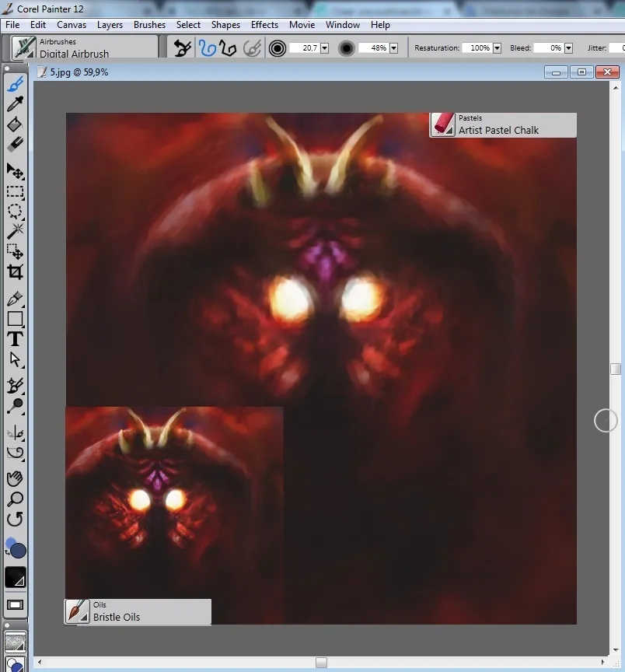This screenshot has width=625, height=672.
Task: Select the Layer Adjuster tool
Action: click(x=16, y=171)
